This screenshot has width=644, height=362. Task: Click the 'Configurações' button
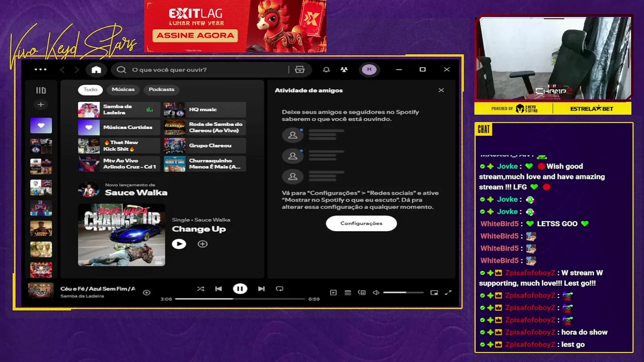click(361, 223)
